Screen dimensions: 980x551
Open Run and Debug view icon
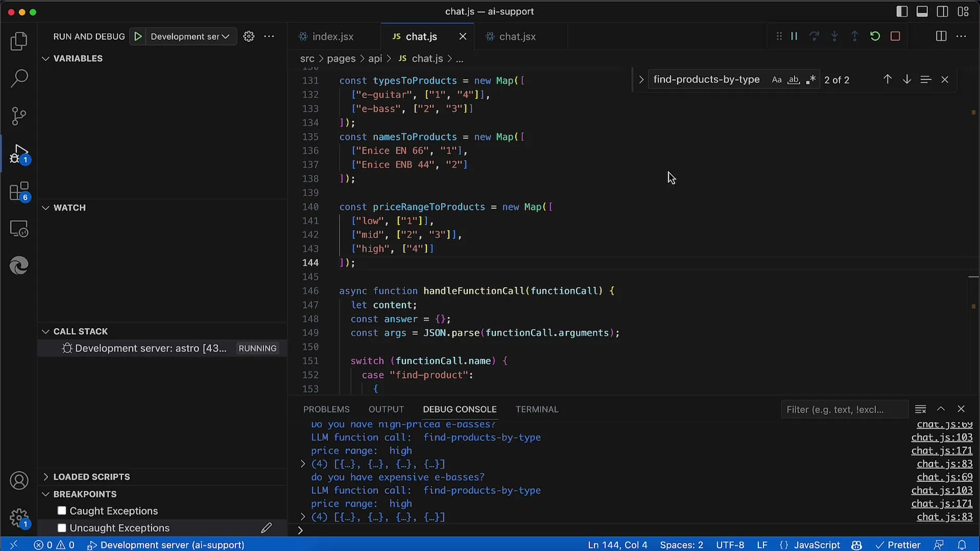(19, 154)
